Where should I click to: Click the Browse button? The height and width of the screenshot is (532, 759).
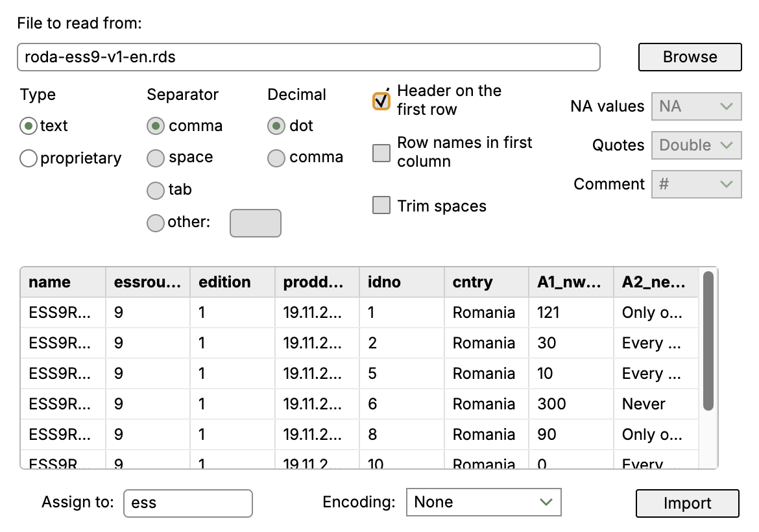point(690,57)
